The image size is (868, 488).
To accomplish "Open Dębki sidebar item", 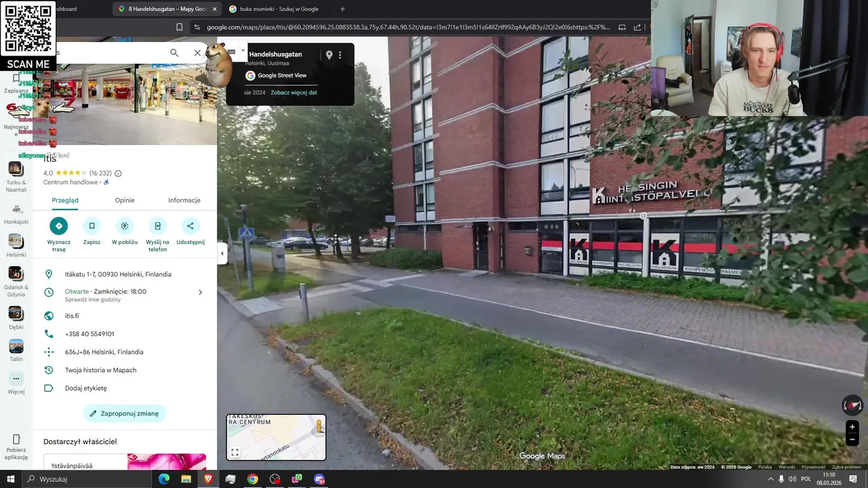I will coord(16,318).
